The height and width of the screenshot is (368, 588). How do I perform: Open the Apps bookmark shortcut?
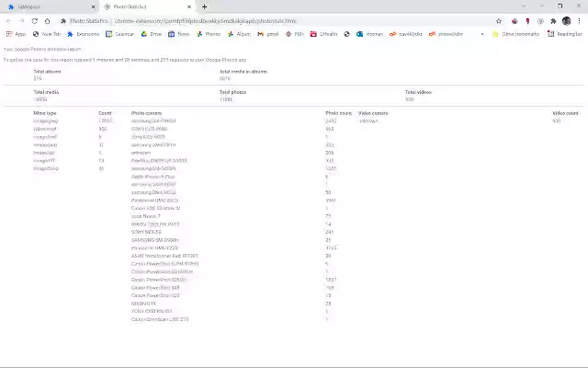16,34
